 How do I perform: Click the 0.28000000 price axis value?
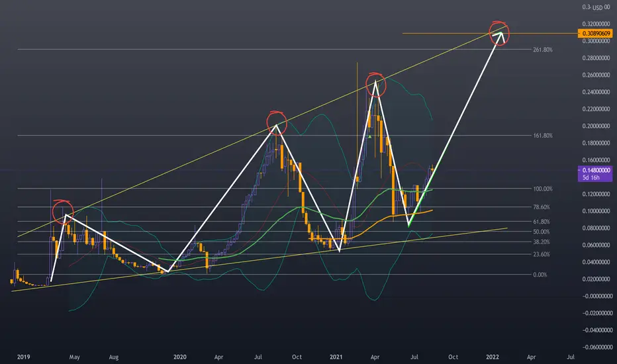coord(596,58)
